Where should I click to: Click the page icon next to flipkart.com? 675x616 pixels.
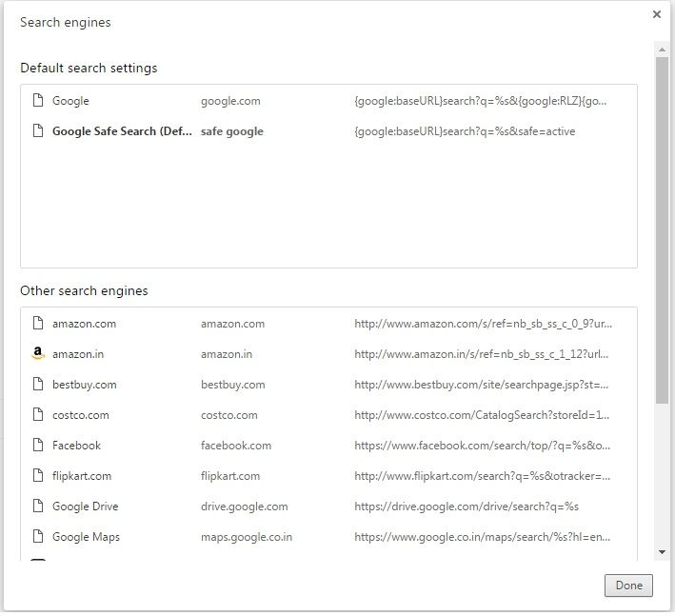click(38, 476)
